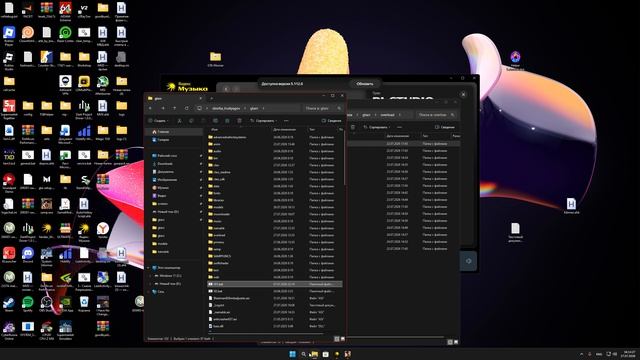Screen dimensions: 640x360
Task: Go up one folder in front Explorer
Action: pyautogui.click(x=174, y=108)
